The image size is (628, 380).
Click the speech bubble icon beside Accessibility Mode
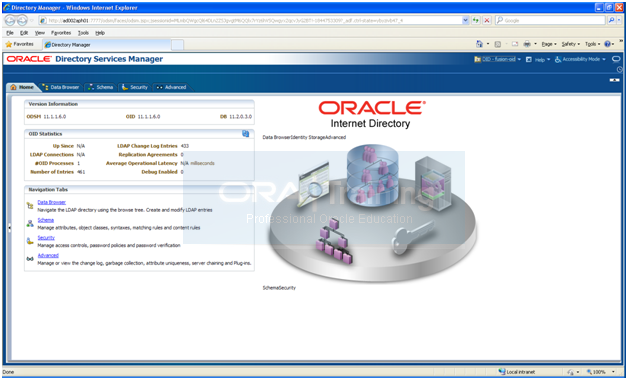(x=616, y=59)
